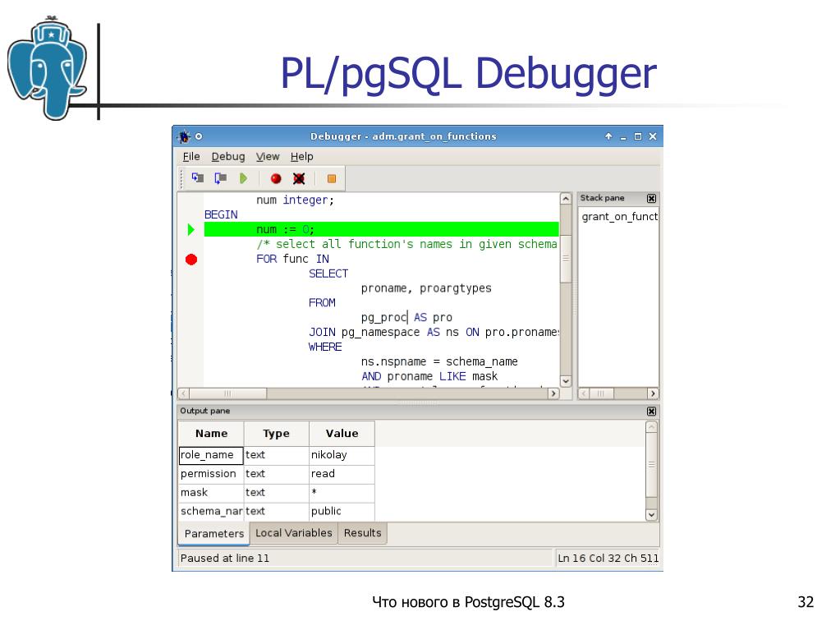
Task: Close the Output pane
Action: (651, 412)
